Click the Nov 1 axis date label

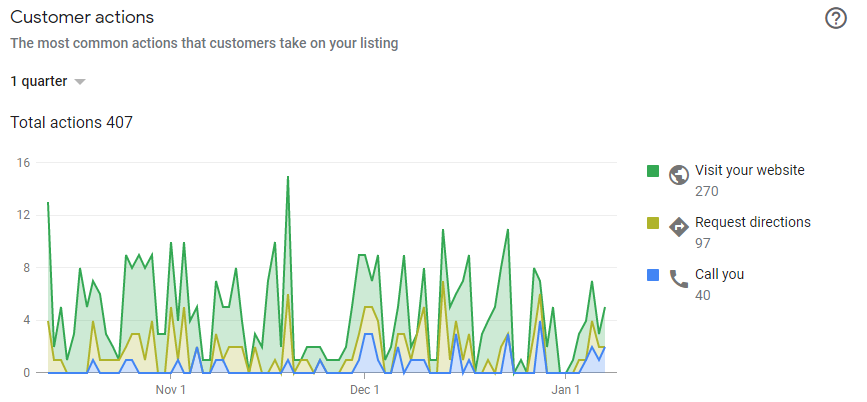pyautogui.click(x=170, y=390)
